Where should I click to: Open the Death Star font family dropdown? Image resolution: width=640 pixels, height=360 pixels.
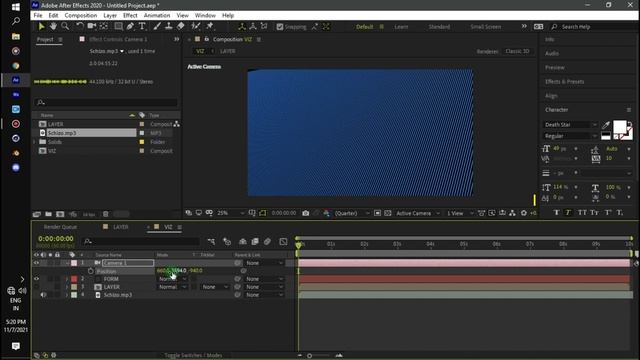coord(571,124)
